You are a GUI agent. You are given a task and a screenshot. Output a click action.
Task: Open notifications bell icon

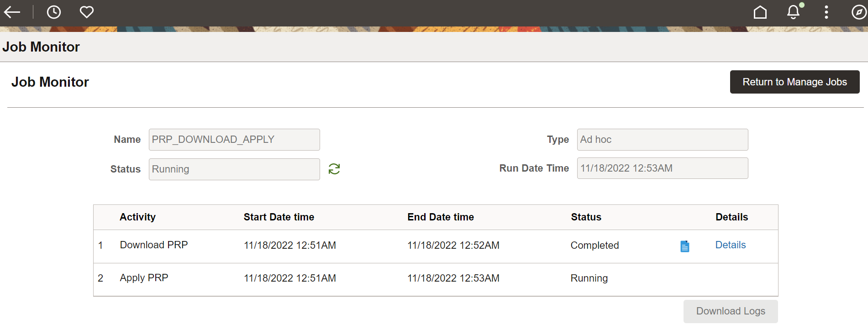tap(794, 12)
